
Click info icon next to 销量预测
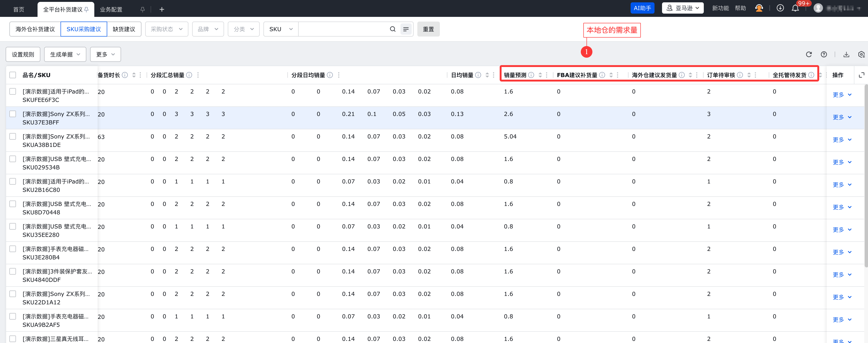[531, 75]
